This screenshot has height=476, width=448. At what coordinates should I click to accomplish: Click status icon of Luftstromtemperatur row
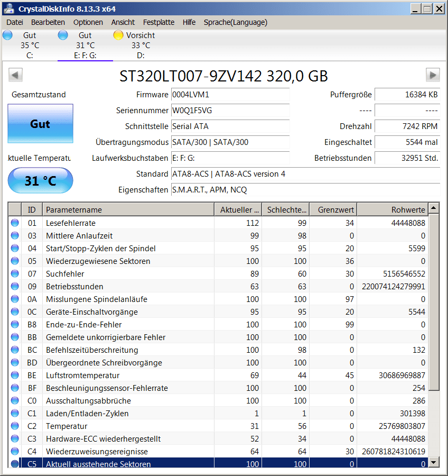pos(15,375)
